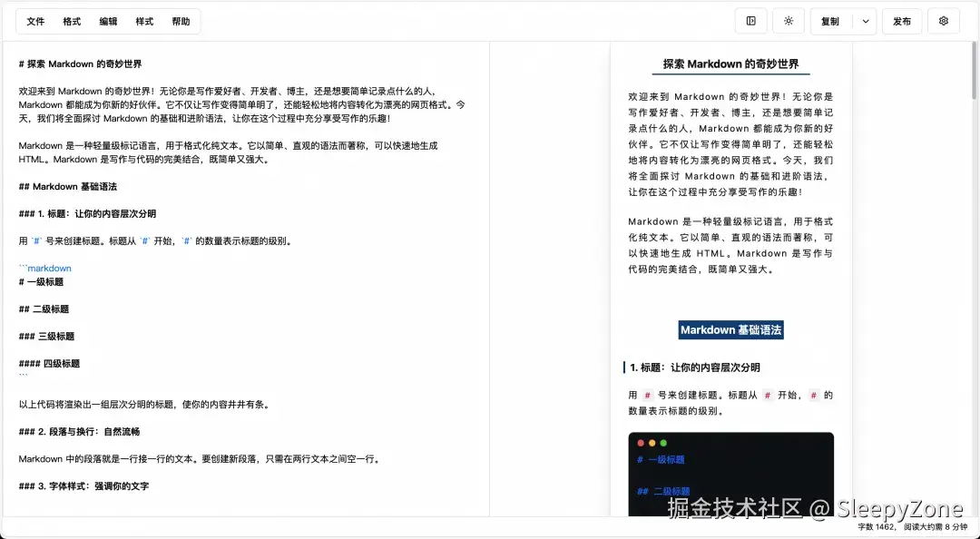Click editor line '### 1. 标题：让你的内容层次分明'
This screenshot has width=980, height=539.
tap(87, 214)
